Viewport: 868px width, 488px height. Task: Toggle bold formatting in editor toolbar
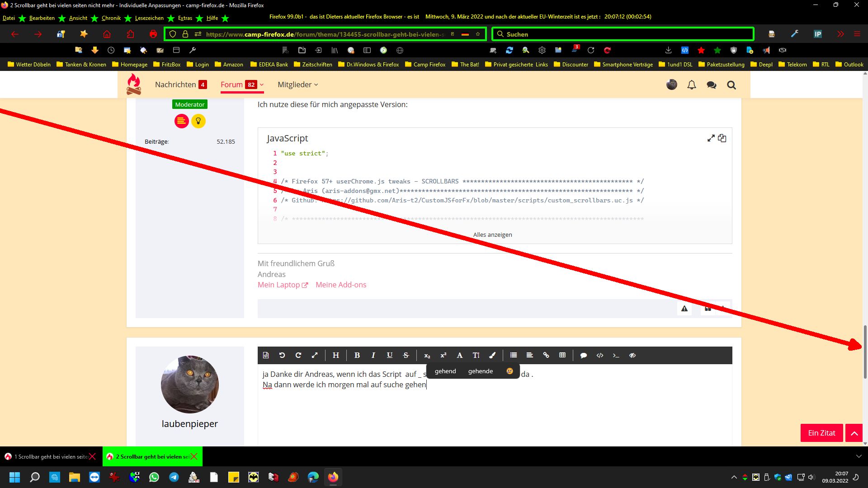[x=357, y=355]
